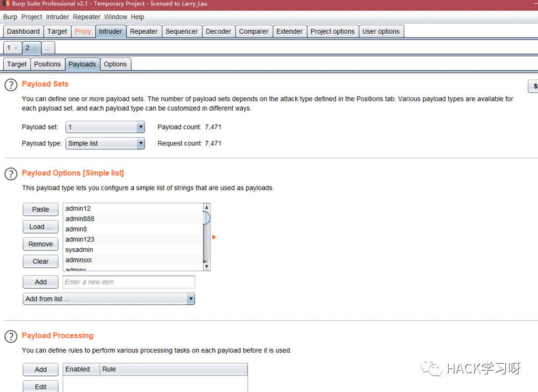Select the top-level Intruder tab

111,31
